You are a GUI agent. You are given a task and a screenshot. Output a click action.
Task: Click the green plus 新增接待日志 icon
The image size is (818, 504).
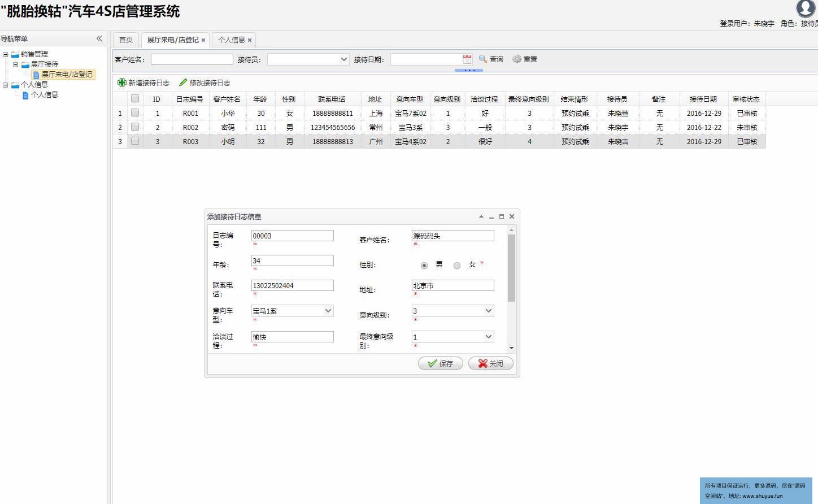coord(121,82)
